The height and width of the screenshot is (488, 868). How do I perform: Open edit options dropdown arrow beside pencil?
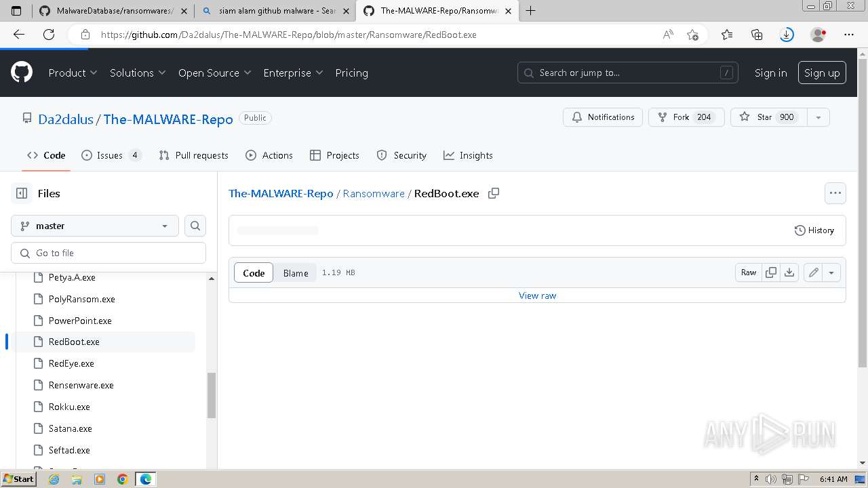click(831, 272)
